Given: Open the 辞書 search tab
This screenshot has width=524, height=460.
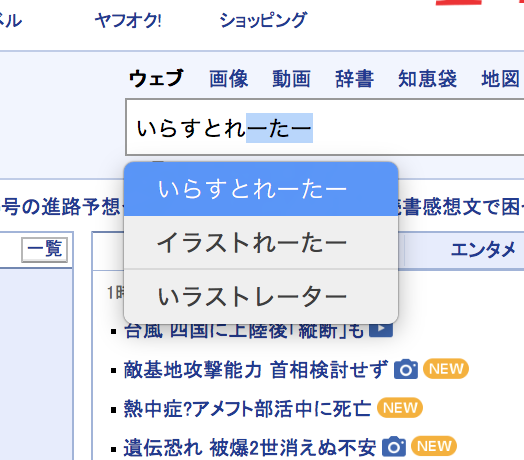Looking at the screenshot, I should click(354, 79).
